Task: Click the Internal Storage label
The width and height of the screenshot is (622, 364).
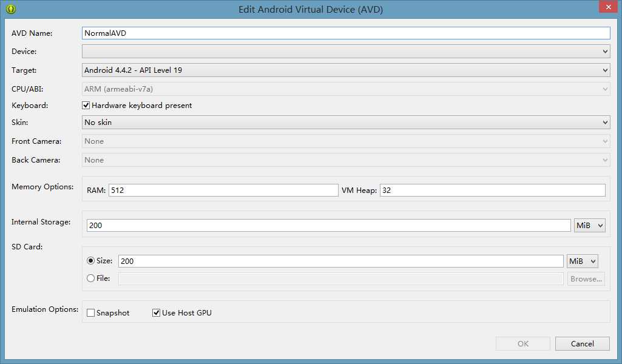Action: tap(41, 222)
